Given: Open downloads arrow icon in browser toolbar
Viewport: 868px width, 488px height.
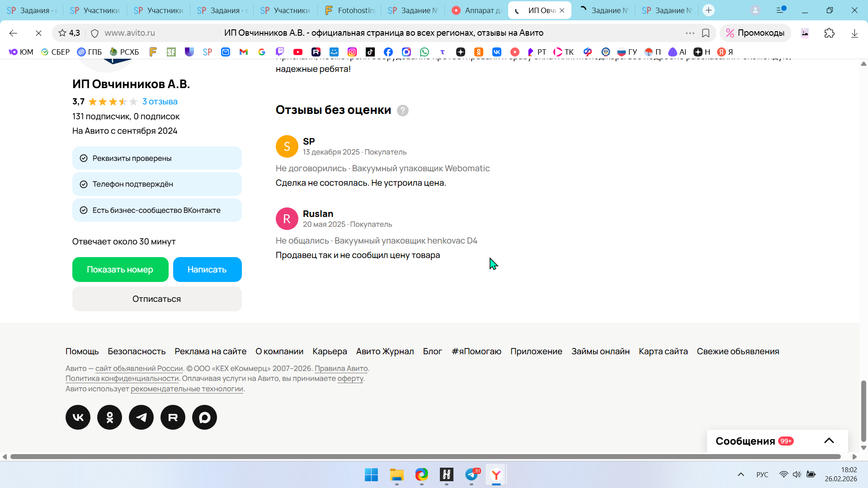Looking at the screenshot, I should pos(854,33).
